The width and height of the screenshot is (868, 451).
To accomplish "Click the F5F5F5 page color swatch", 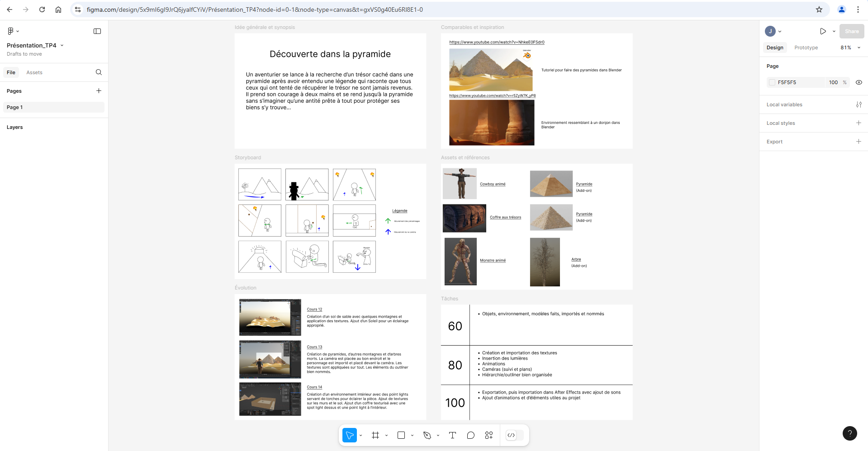I will 772,82.
